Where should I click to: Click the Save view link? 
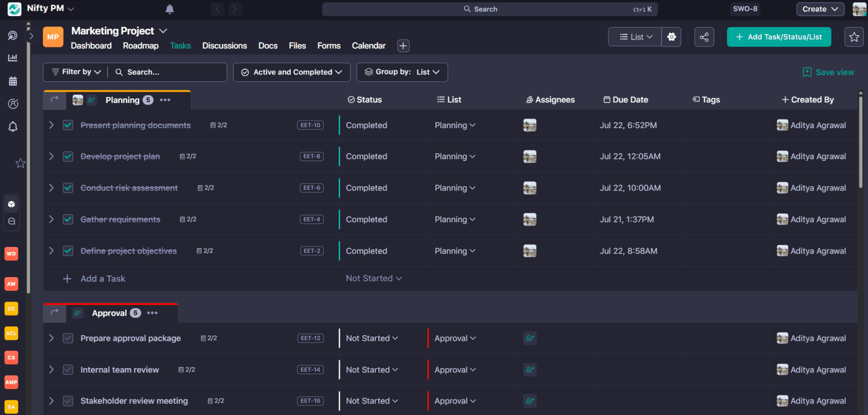829,72
